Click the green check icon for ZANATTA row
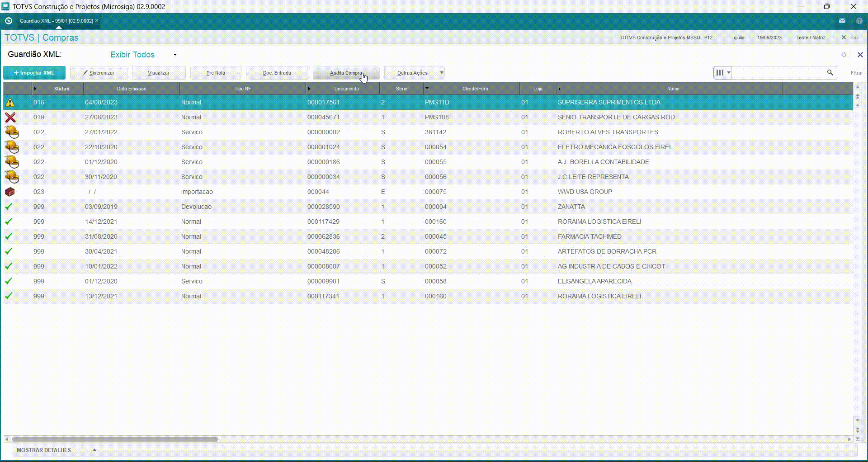868x462 pixels. 9,207
